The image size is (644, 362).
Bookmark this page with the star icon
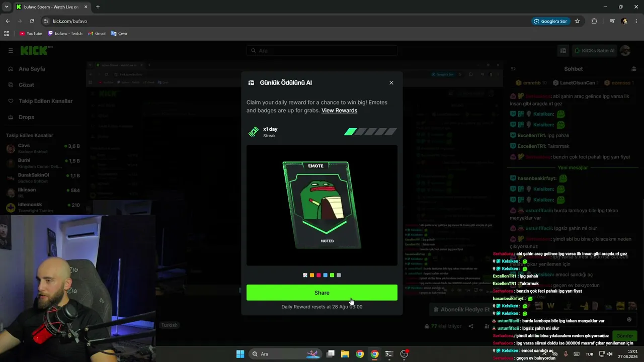click(577, 21)
